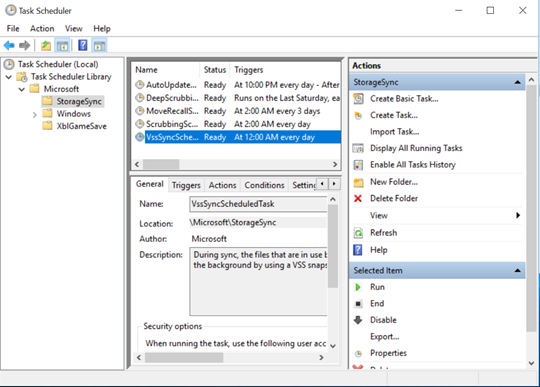
Task: Expand the Windows folder node
Action: [34, 114]
